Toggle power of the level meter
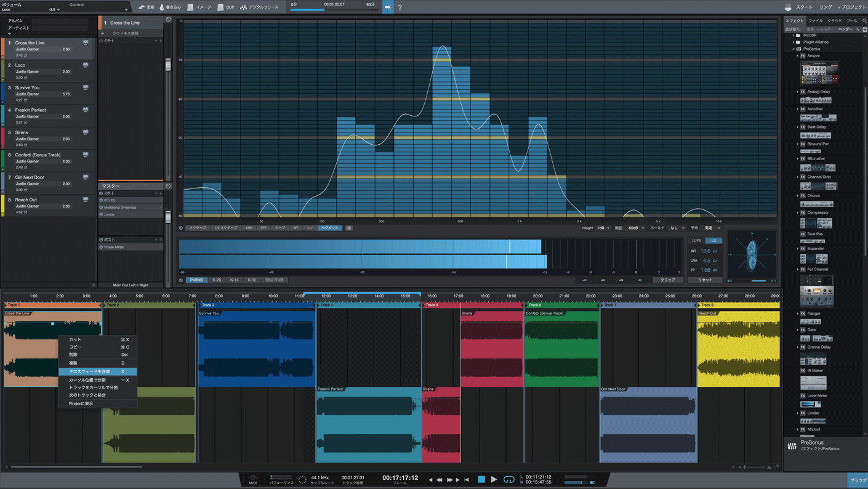The width and height of the screenshot is (868, 489). (x=181, y=280)
